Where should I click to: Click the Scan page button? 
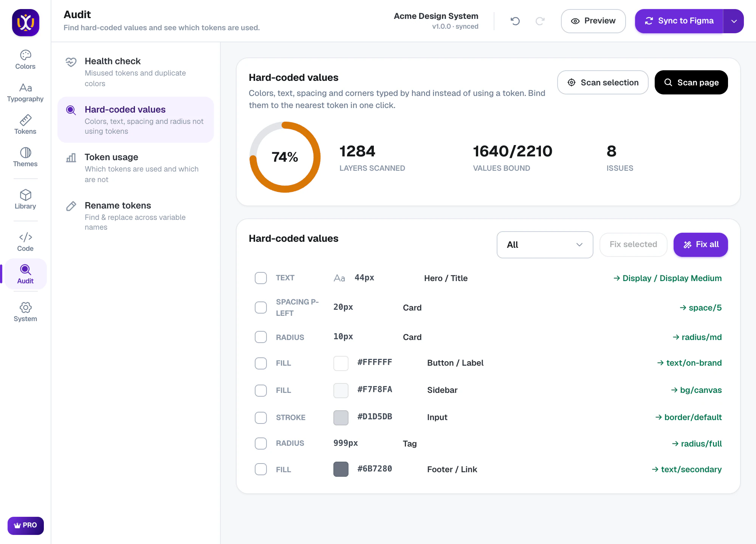[x=691, y=82]
